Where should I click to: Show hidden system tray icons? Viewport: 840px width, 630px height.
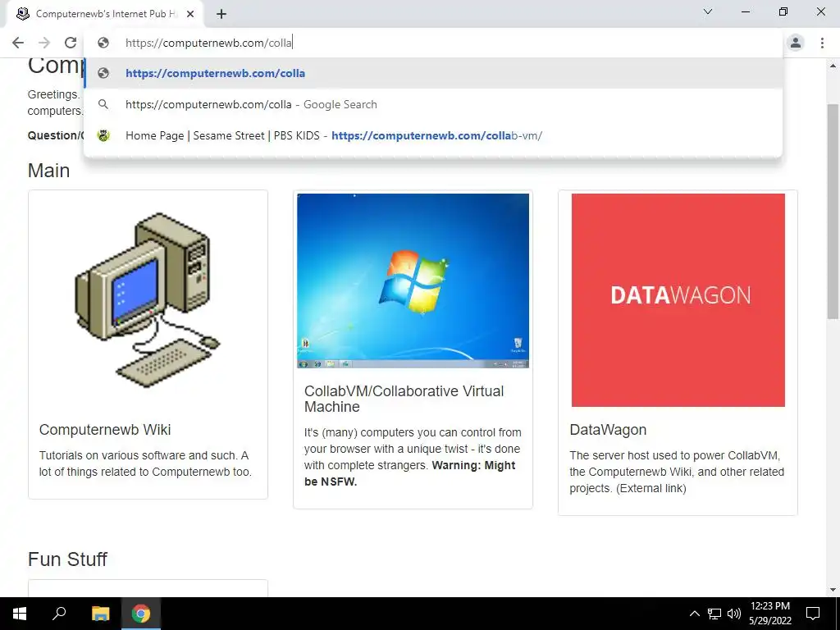coord(694,614)
